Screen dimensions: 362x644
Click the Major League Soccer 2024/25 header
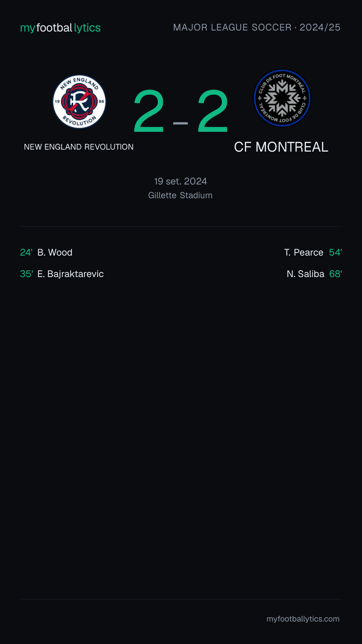point(257,28)
